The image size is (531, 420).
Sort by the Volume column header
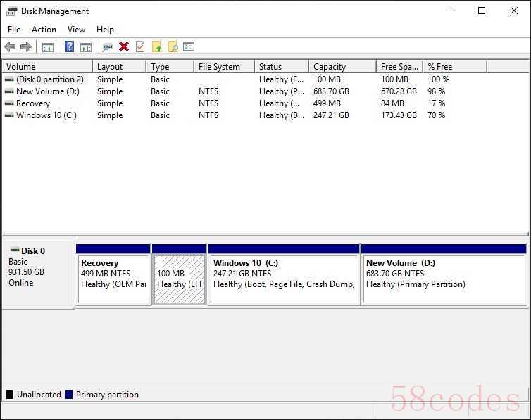click(x=47, y=67)
